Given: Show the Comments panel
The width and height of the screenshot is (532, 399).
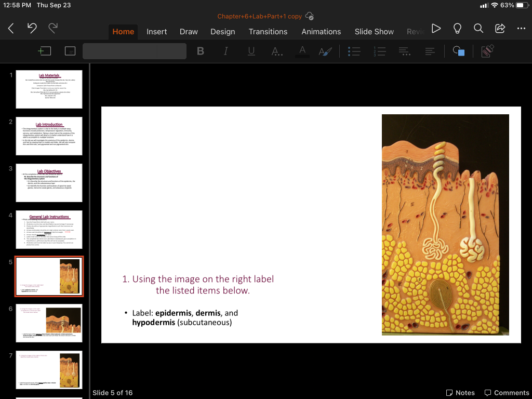Looking at the screenshot, I should (x=507, y=393).
